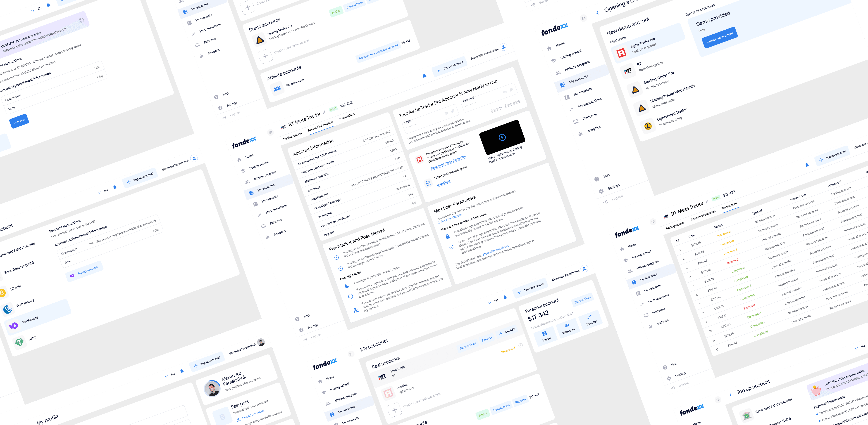Click the Analytics icon in the Opening demo account sidebar

tap(580, 134)
